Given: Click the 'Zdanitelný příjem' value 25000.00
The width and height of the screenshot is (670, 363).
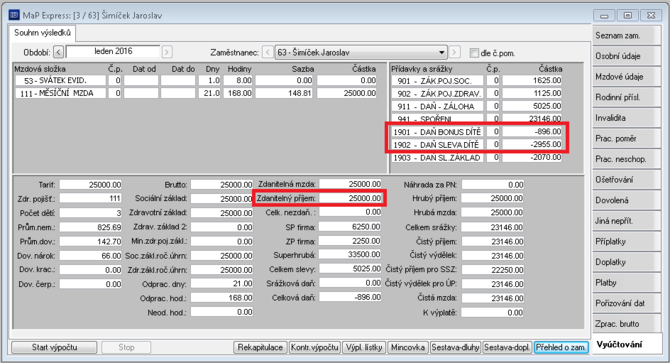Looking at the screenshot, I should point(350,198).
